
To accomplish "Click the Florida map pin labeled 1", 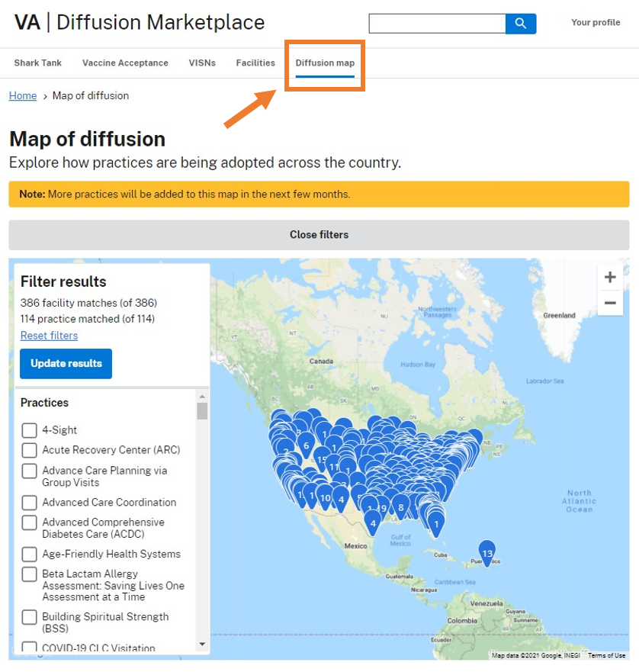I will pyautogui.click(x=436, y=524).
